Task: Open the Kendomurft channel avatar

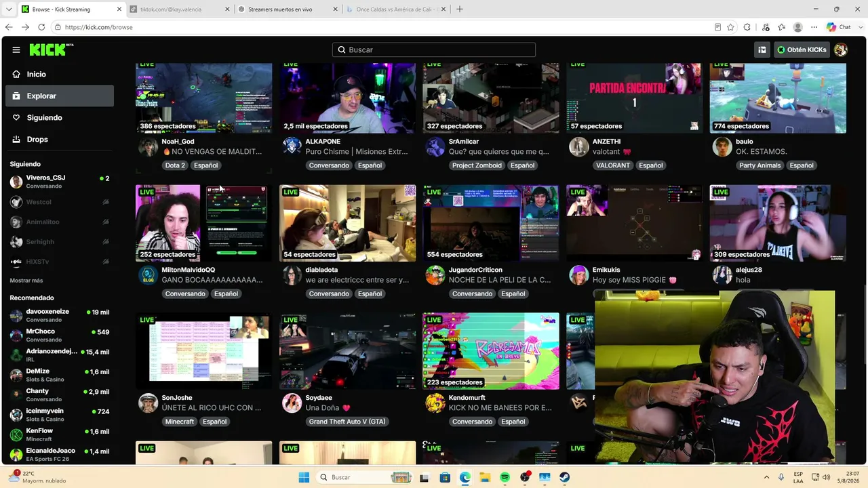Action: coord(435,403)
